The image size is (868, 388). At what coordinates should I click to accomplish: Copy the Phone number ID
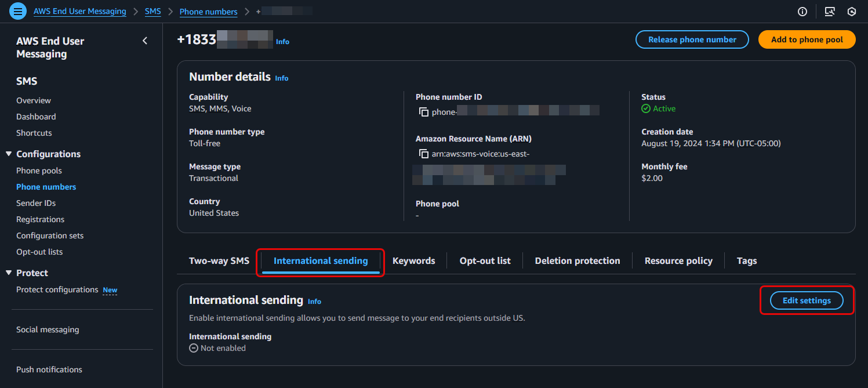coord(424,112)
